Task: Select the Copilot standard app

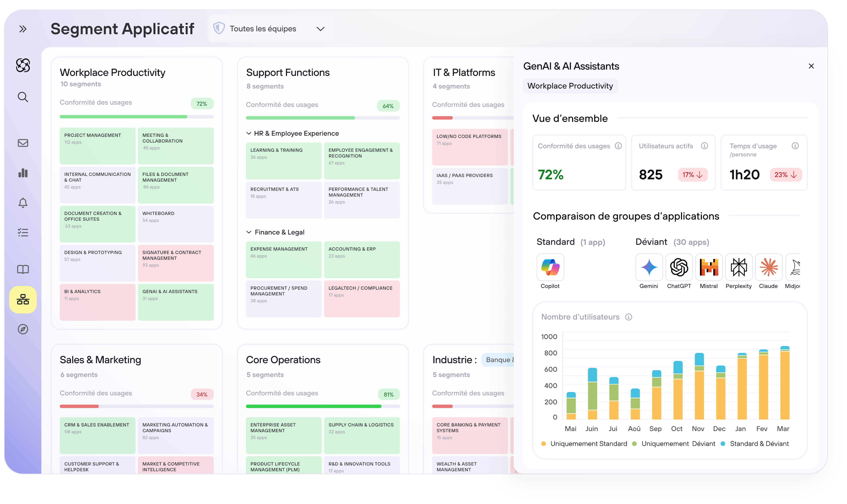Action: point(550,267)
